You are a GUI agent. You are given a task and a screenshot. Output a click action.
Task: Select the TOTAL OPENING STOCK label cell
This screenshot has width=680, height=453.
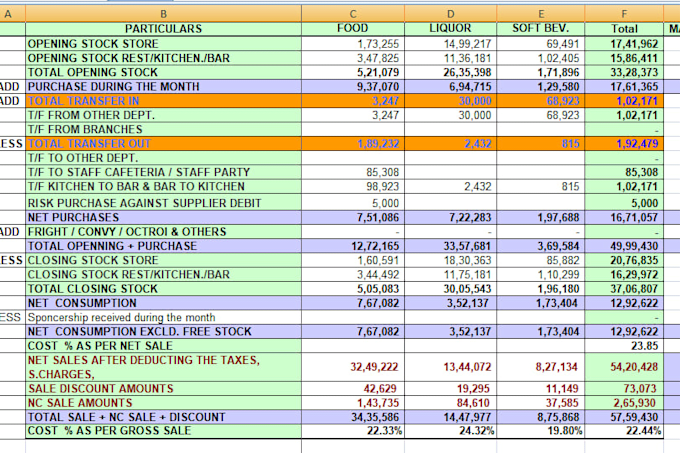[x=163, y=72]
